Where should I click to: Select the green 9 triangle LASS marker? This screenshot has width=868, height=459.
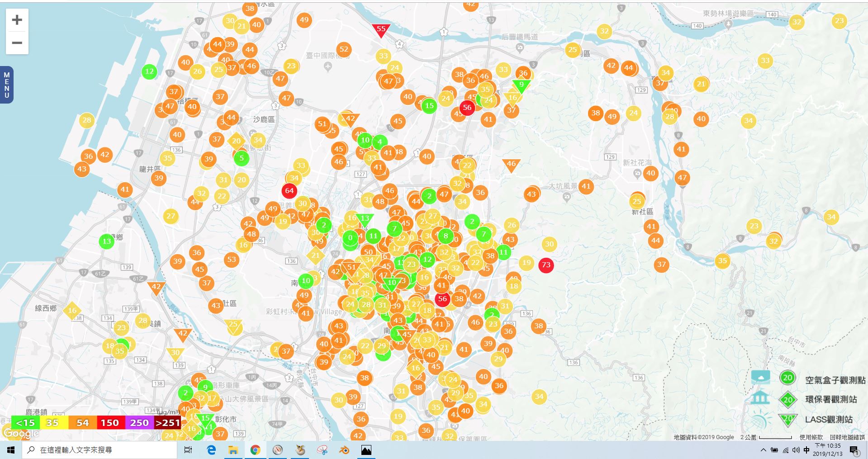pyautogui.click(x=522, y=85)
